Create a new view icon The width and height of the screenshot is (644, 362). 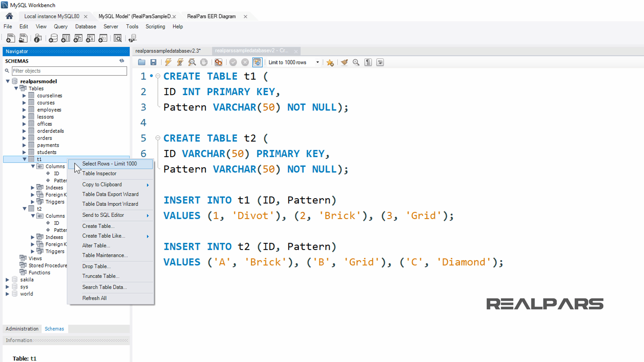pos(78,38)
